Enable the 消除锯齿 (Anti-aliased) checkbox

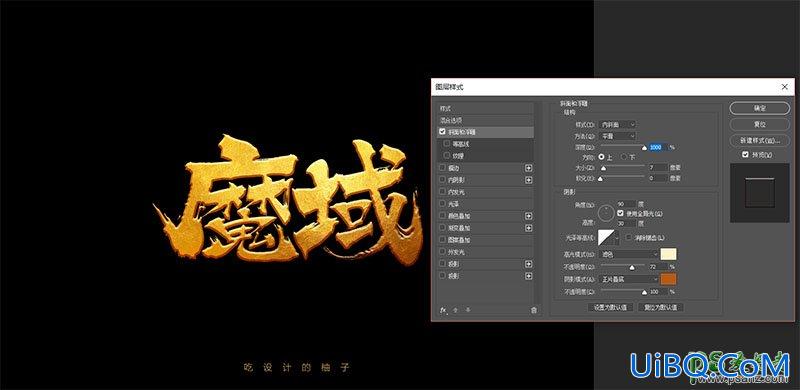[629, 238]
